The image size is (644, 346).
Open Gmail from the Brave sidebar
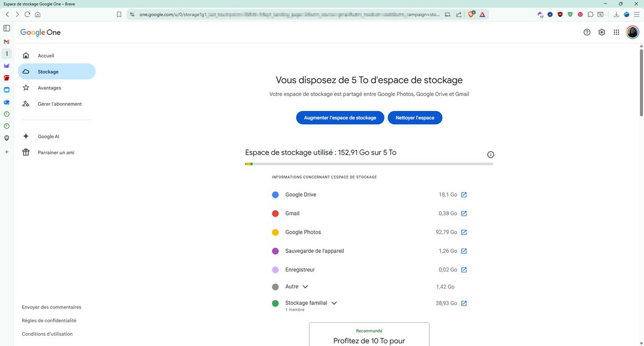point(6,41)
